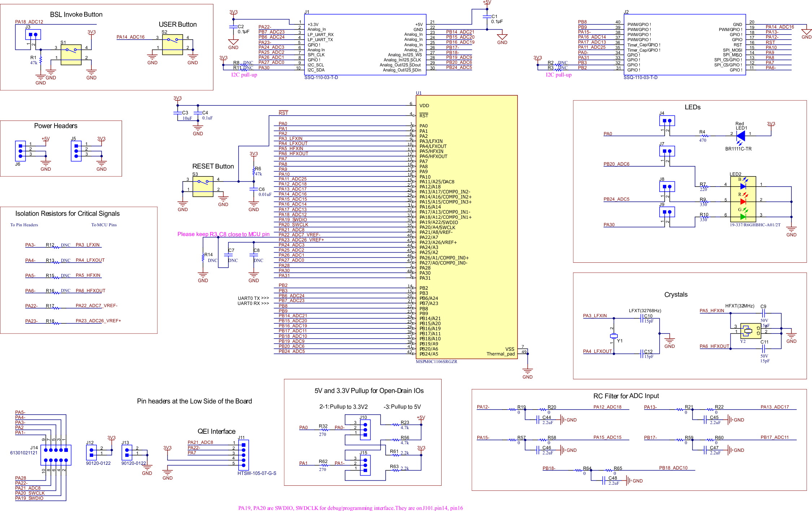Click the J11 QEI interface header
The height and width of the screenshot is (511, 812).
[x=243, y=454]
